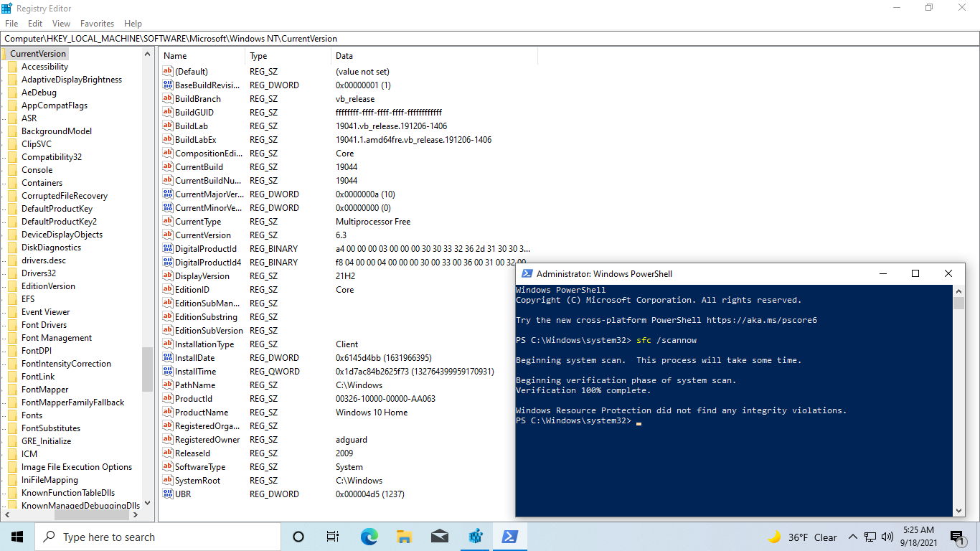Click the Registry Editor taskbar icon
This screenshot has width=980, height=551.
475,537
